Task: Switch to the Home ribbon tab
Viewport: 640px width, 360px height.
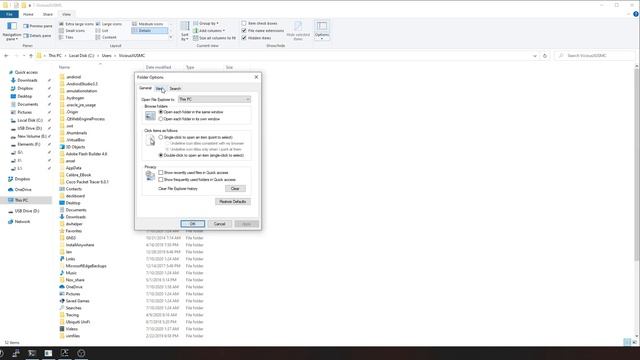Action: 28,14
